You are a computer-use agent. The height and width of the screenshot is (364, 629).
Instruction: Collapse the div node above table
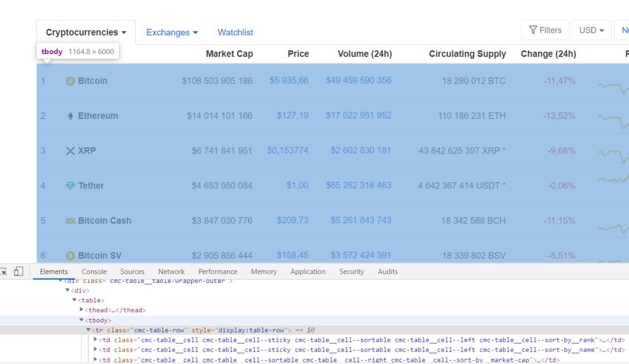pos(67,290)
